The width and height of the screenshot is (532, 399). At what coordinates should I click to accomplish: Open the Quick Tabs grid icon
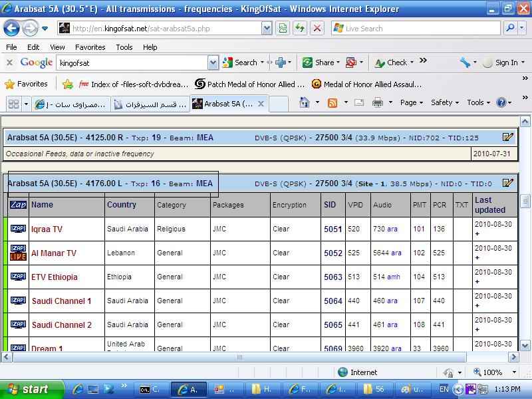(x=13, y=104)
